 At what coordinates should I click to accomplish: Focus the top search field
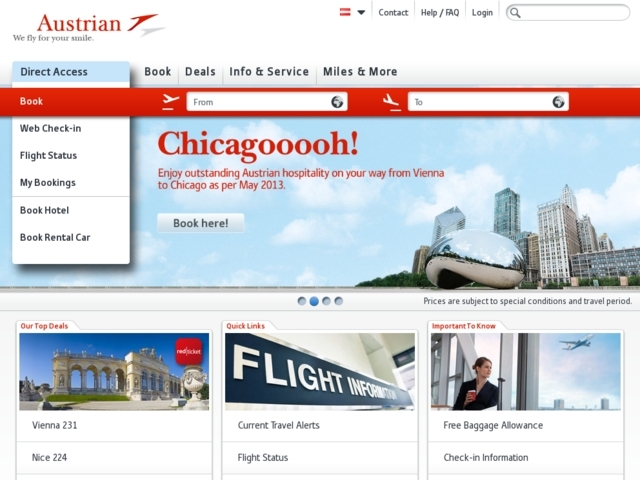[x=568, y=13]
